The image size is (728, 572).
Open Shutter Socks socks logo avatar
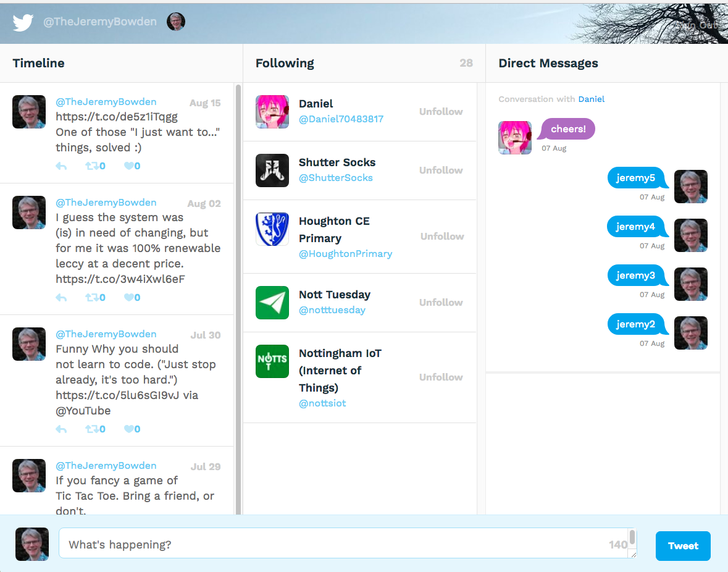pyautogui.click(x=272, y=170)
